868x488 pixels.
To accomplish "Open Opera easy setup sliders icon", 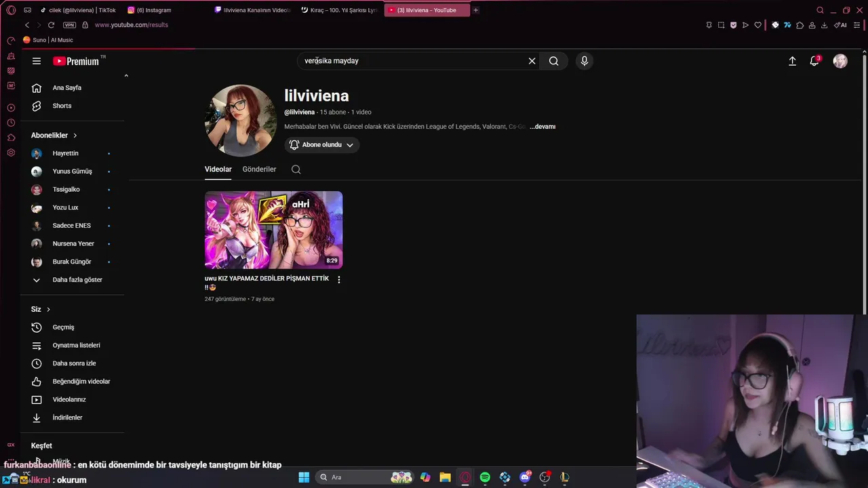I will 856,25.
